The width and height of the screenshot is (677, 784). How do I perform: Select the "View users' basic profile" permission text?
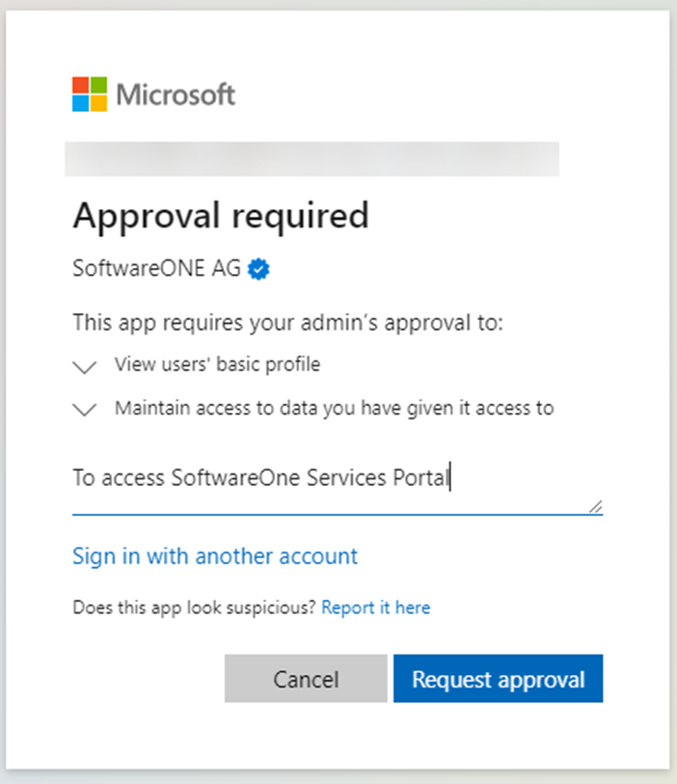217,365
